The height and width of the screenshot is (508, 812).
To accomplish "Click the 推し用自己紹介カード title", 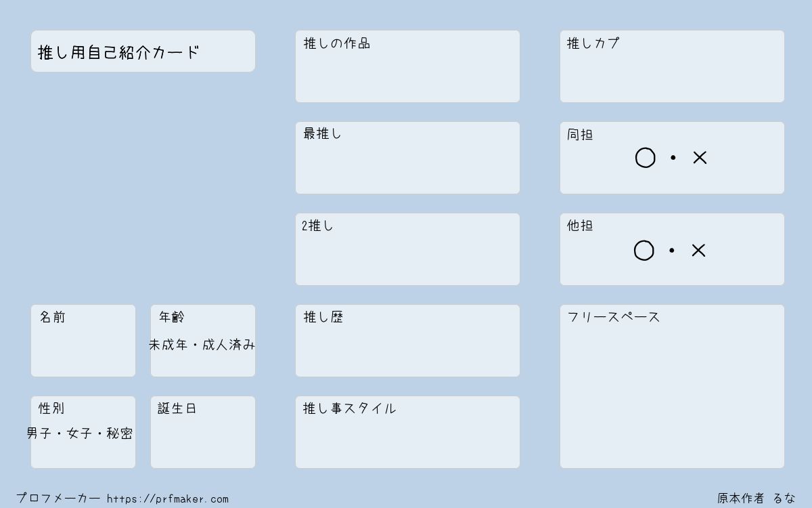I will point(118,52).
